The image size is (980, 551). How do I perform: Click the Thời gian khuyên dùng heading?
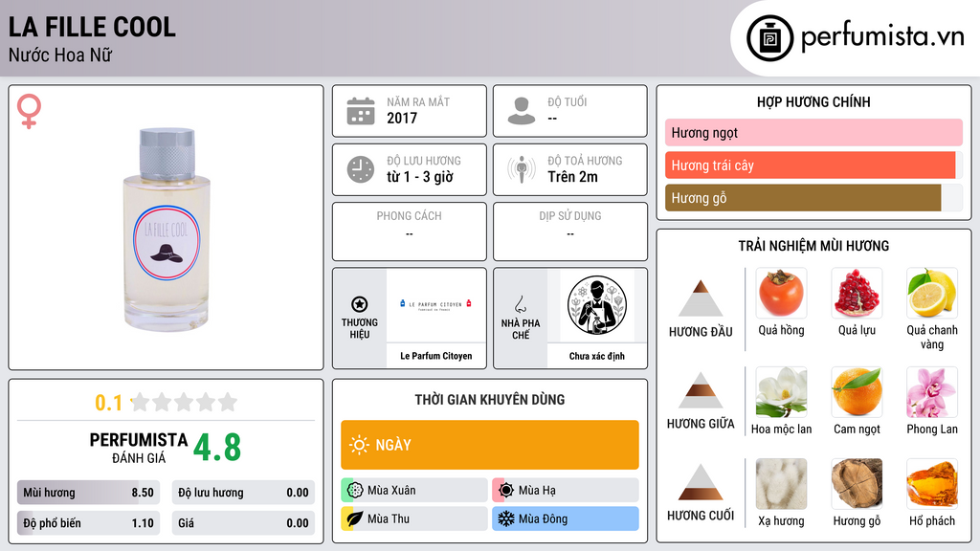(490, 399)
